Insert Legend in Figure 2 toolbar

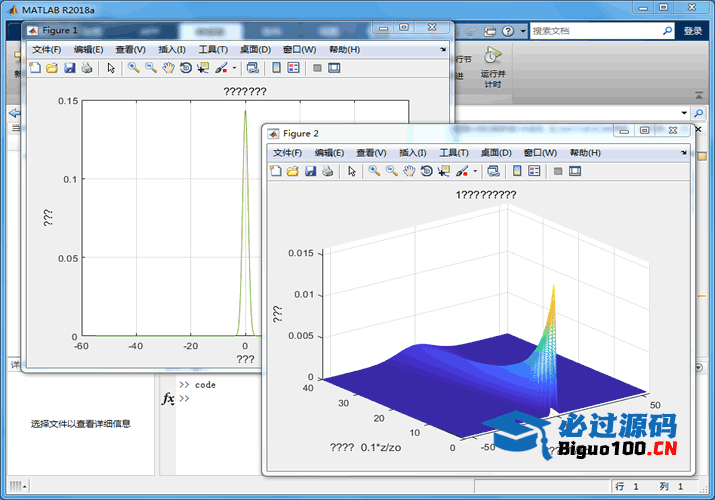tap(534, 171)
